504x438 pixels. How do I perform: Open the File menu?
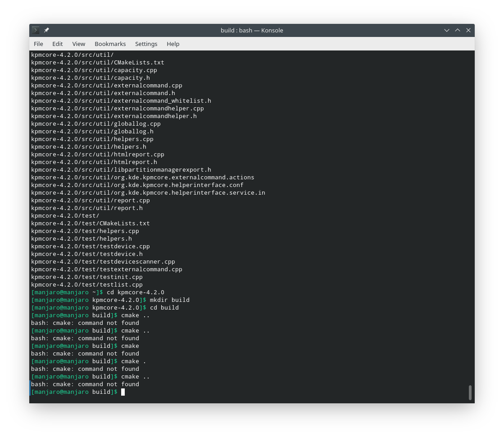[38, 44]
